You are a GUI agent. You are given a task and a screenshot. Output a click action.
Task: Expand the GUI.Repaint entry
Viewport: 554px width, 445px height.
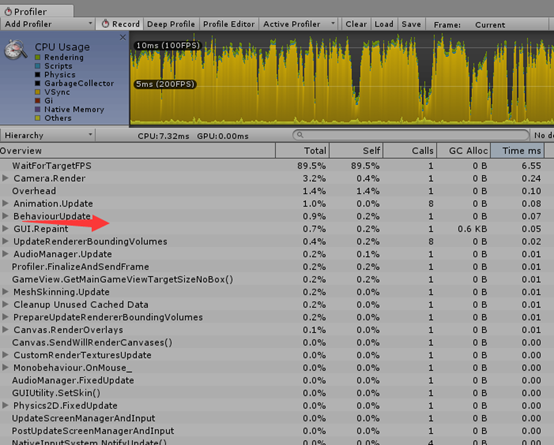point(5,229)
